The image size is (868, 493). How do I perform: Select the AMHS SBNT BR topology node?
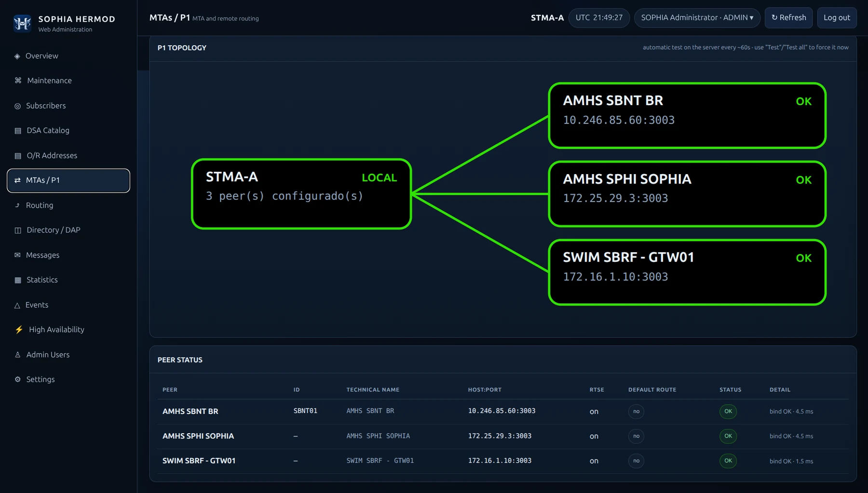click(687, 116)
